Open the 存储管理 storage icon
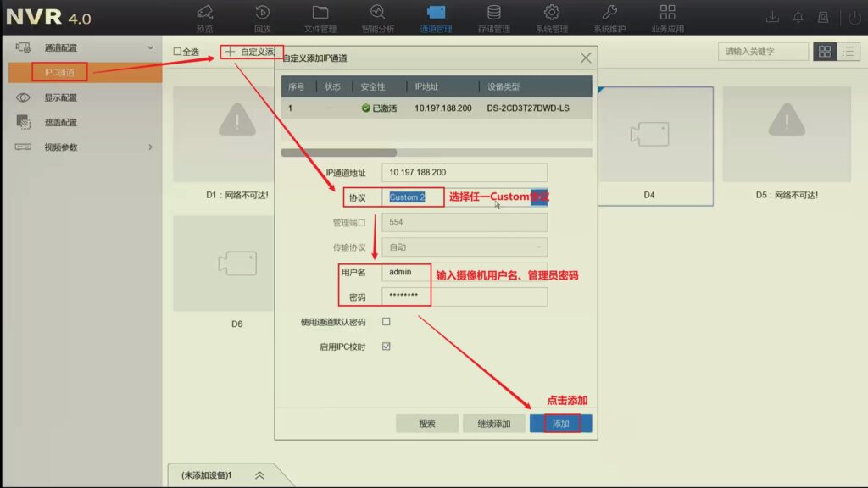The width and height of the screenshot is (868, 488). (493, 14)
